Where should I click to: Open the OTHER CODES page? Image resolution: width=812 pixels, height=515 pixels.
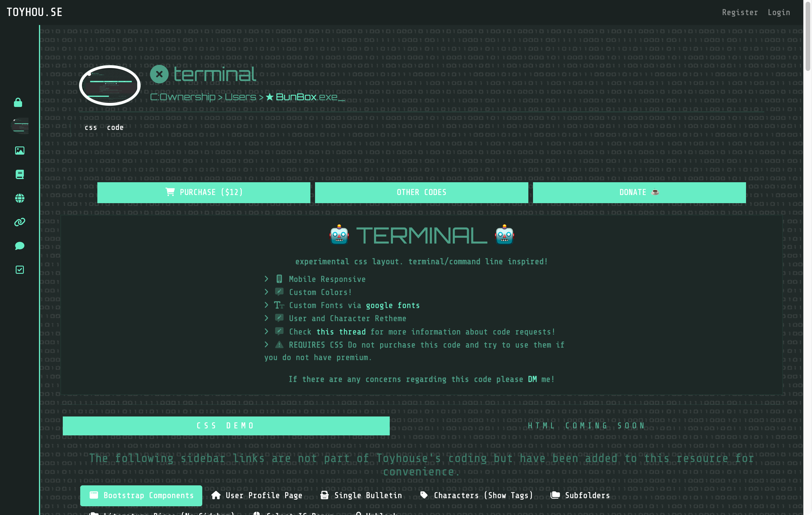point(421,192)
